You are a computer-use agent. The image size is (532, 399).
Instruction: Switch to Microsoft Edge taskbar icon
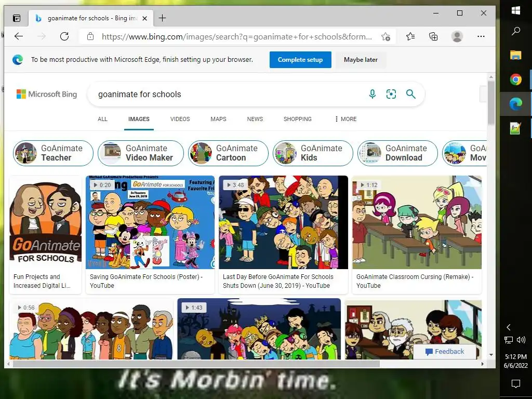click(516, 104)
